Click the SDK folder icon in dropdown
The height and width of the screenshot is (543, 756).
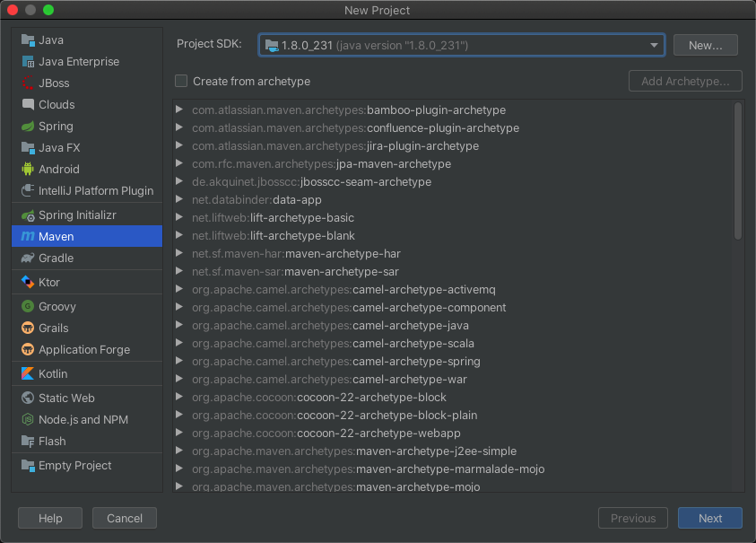[x=272, y=46]
